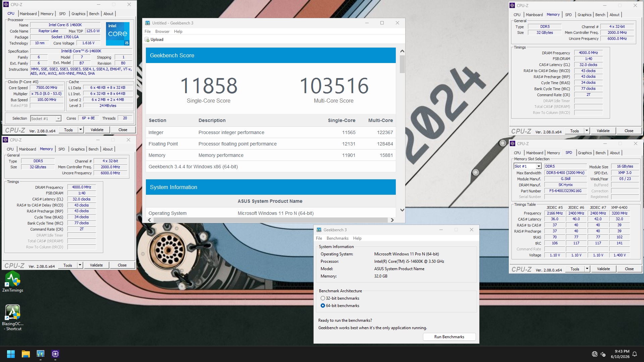Click scroll down arrow in Geekbench results
Viewport: 644px width, 362px height.
tap(402, 210)
